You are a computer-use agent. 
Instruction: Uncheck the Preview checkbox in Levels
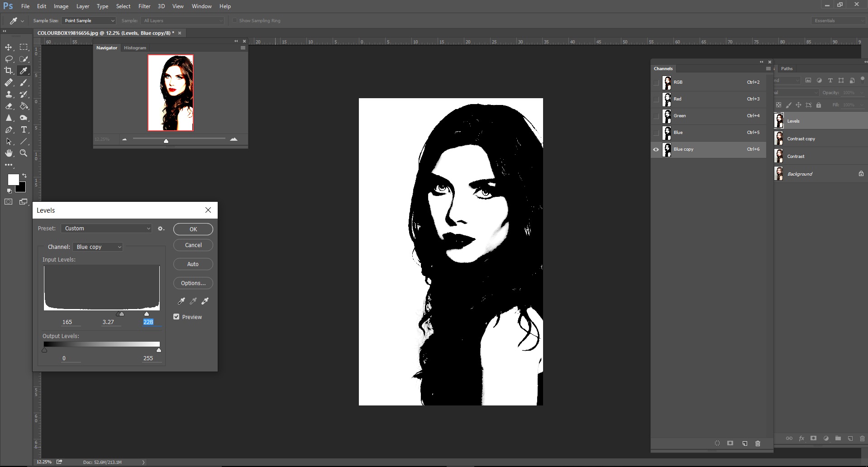(x=176, y=317)
